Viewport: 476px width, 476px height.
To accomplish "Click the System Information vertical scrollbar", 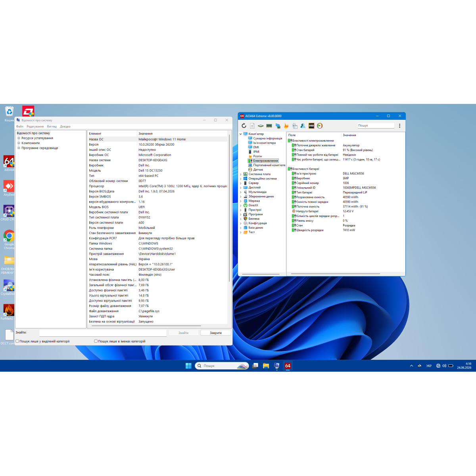I will pos(229,208).
